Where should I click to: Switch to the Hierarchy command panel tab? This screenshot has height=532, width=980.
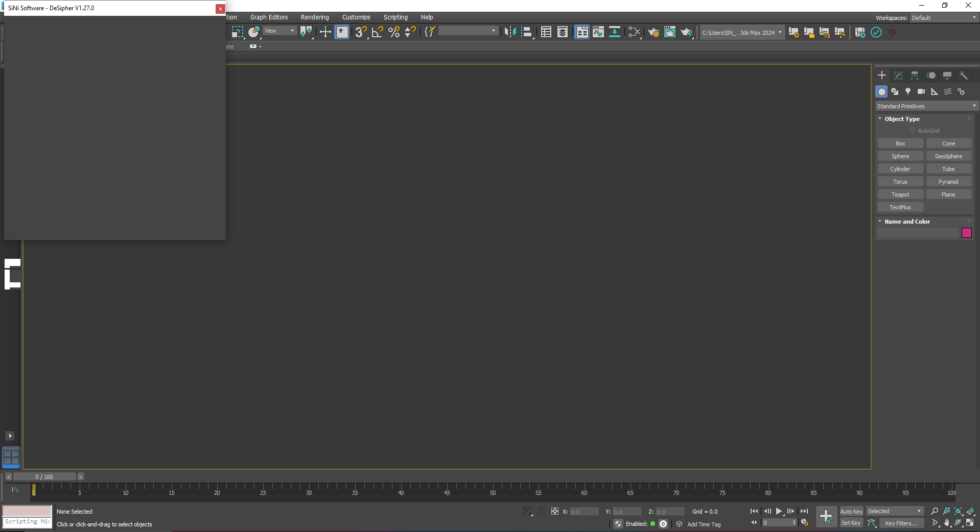(x=915, y=76)
